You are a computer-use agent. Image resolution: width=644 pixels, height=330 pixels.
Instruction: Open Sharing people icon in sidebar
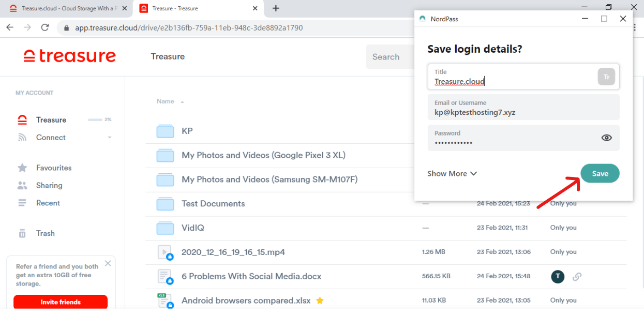pyautogui.click(x=22, y=185)
